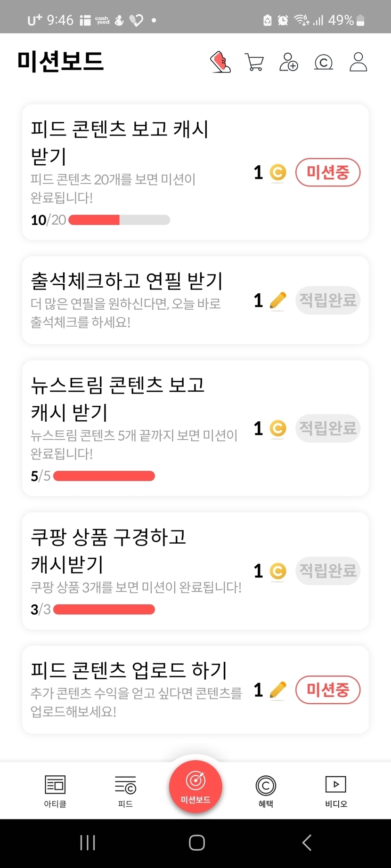This screenshot has width=391, height=868.
Task: Tap the pencil icon on content upload mission
Action: click(x=278, y=690)
